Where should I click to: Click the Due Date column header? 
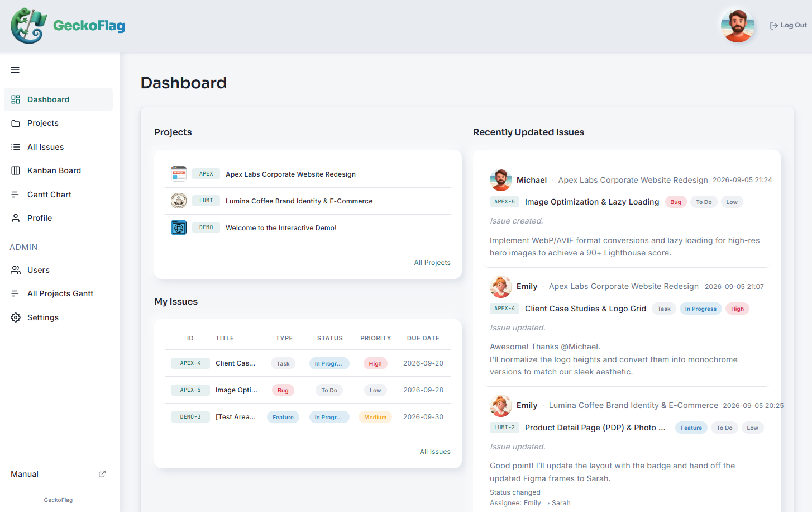[x=423, y=338]
